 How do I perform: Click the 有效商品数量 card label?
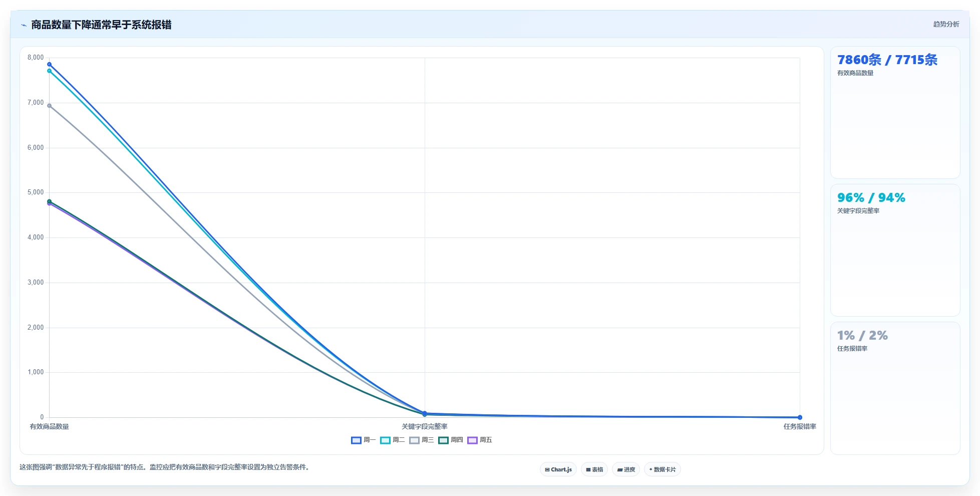(855, 73)
